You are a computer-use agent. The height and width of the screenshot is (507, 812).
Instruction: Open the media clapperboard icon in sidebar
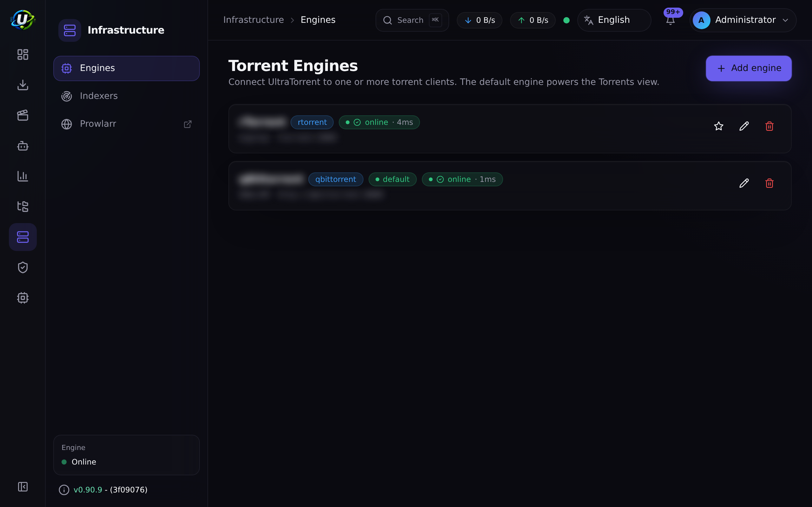pos(23,115)
